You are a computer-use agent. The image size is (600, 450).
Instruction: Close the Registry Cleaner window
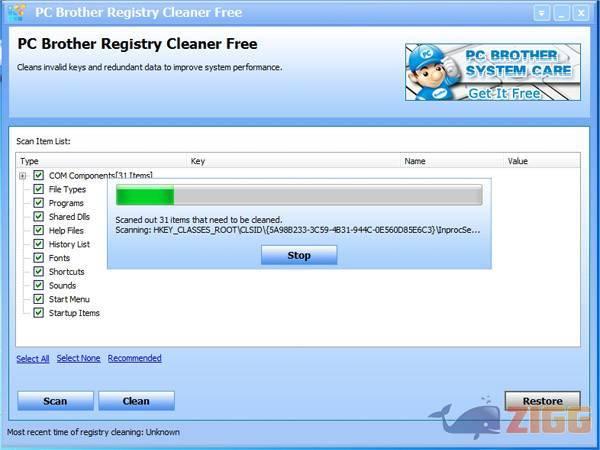581,13
